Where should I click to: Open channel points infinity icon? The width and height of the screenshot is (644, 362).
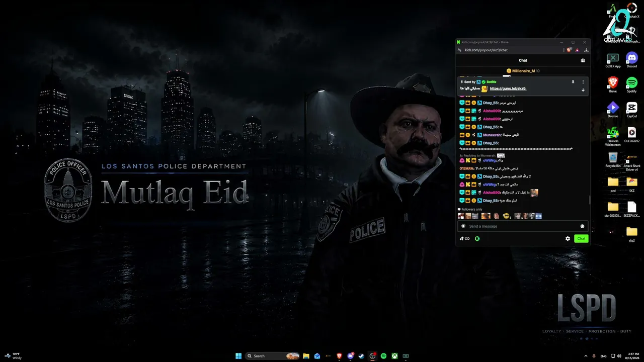click(x=464, y=239)
